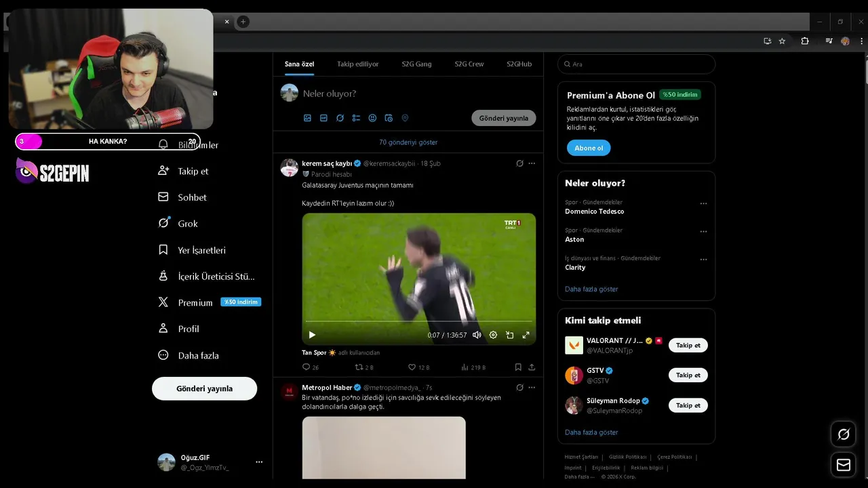Viewport: 868px width, 488px height.
Task: Open the Gizlilik Politikası footer link
Action: coord(627,457)
